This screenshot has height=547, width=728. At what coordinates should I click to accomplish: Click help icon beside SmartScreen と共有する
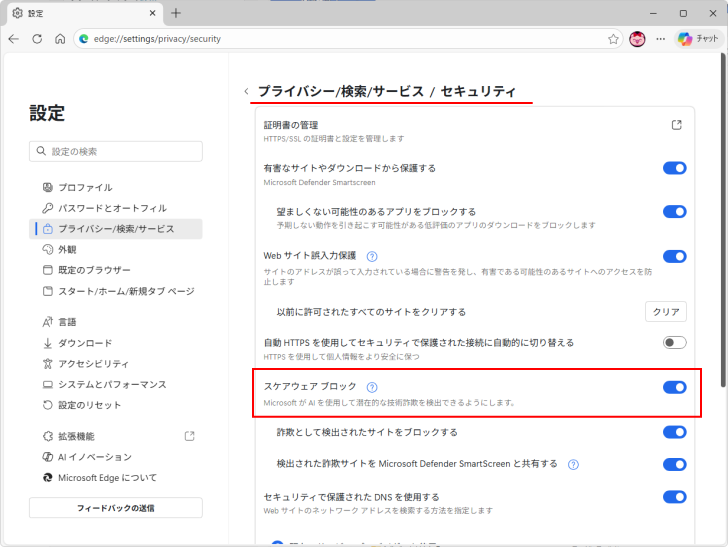(x=573, y=464)
